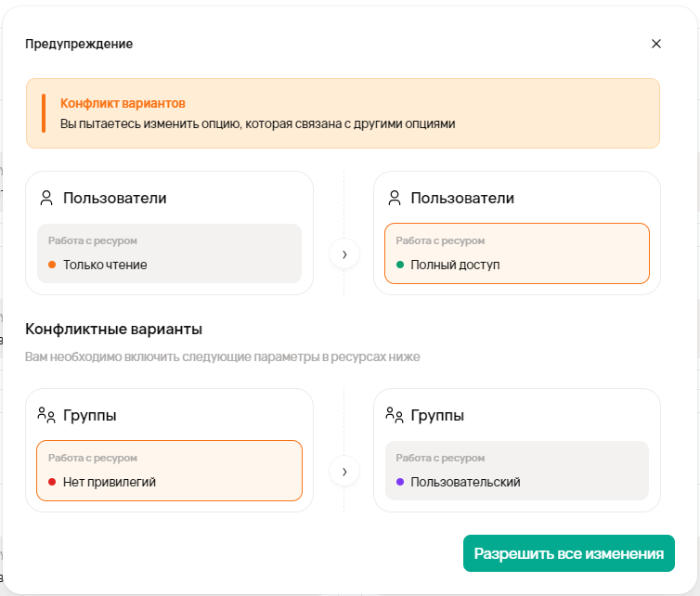The height and width of the screenshot is (596, 700).
Task: Click the user icon above Полный доступ
Action: pos(394,198)
